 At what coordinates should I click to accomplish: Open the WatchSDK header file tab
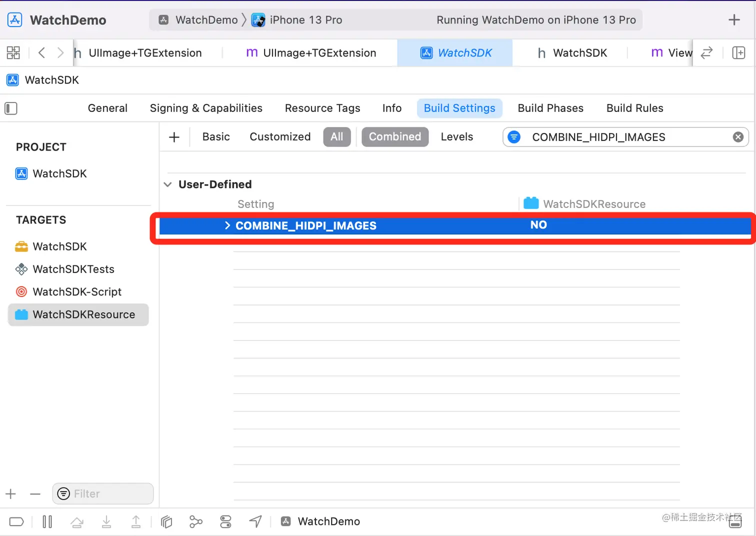(x=572, y=53)
